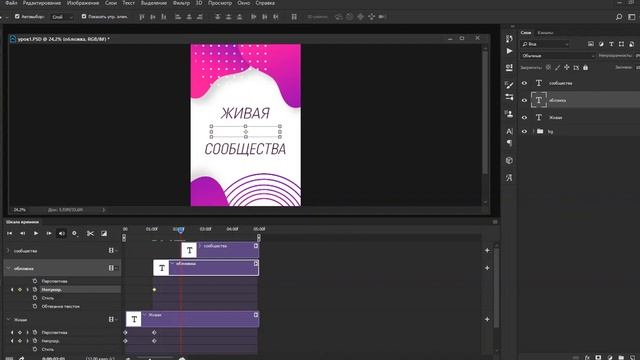Open auto-select Слой dropdown

(62, 17)
